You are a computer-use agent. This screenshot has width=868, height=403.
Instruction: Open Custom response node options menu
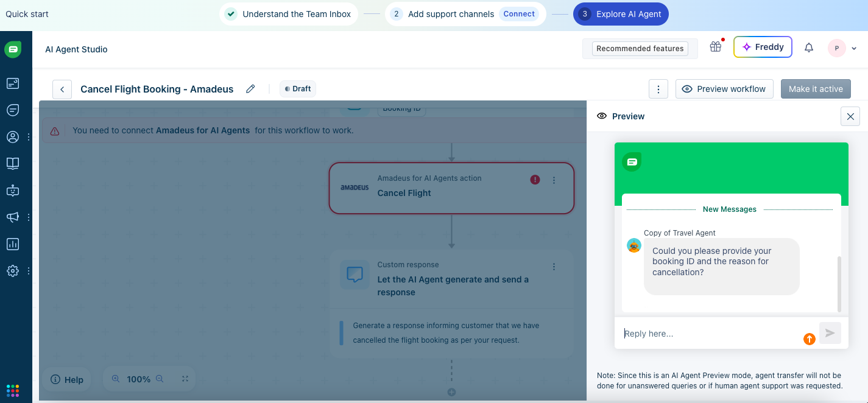point(554,267)
